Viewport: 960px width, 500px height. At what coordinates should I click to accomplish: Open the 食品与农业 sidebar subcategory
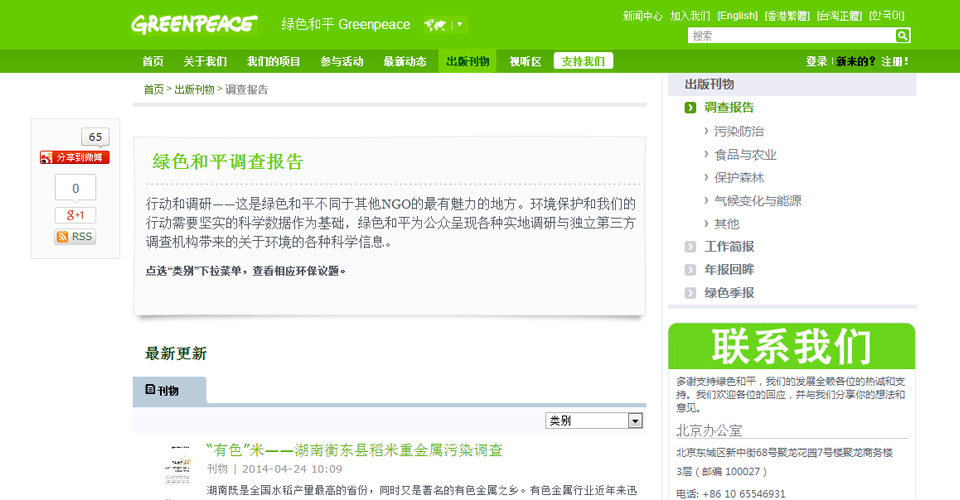[x=745, y=155]
